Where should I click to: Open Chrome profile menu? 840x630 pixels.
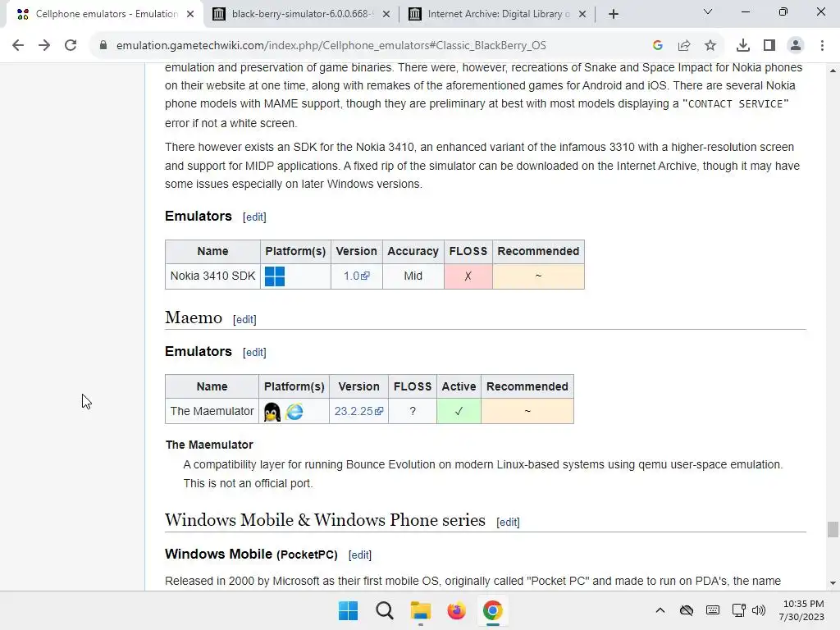pos(796,46)
